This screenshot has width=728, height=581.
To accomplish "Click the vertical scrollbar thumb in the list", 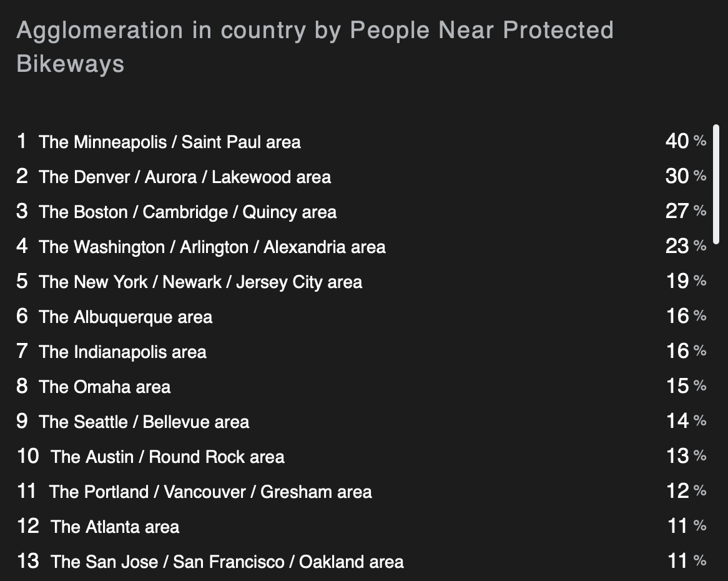I will [x=716, y=184].
